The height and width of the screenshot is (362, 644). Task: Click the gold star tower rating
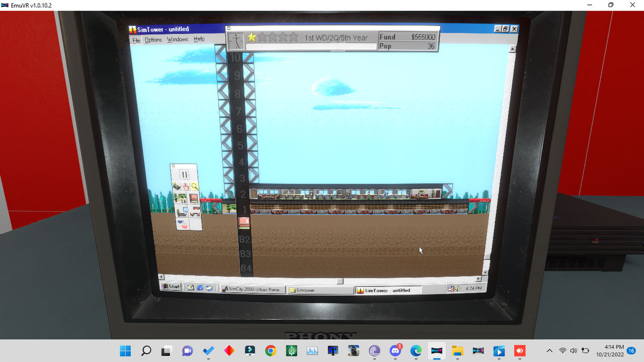pyautogui.click(x=252, y=37)
